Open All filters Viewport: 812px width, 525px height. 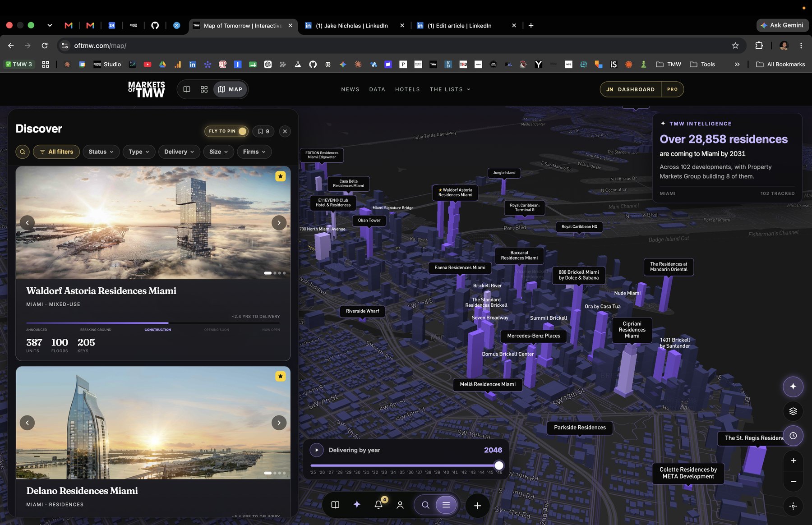pos(56,152)
